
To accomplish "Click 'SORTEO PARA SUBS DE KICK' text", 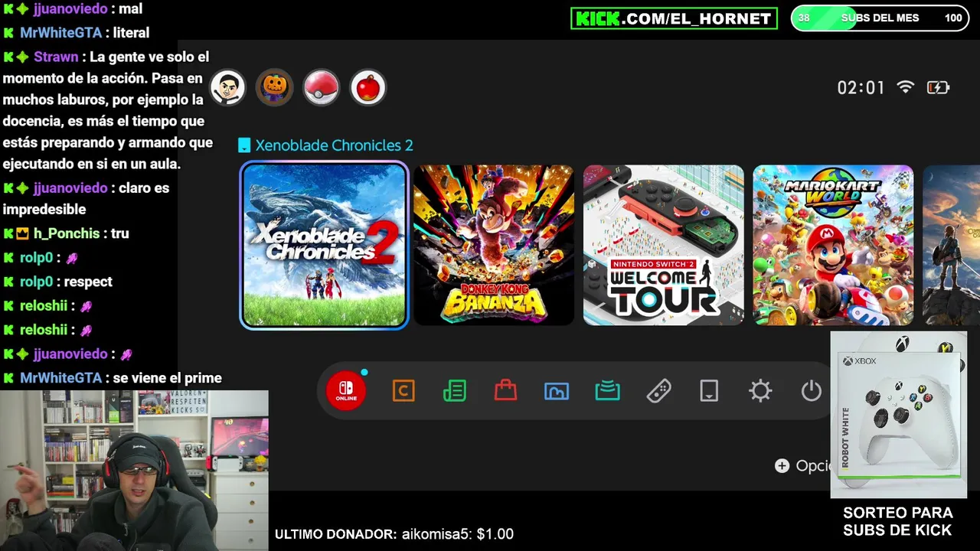I will pyautogui.click(x=897, y=521).
